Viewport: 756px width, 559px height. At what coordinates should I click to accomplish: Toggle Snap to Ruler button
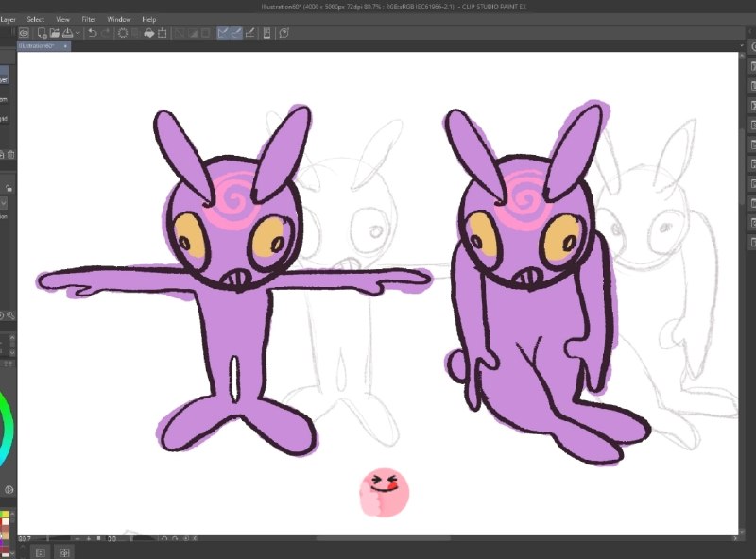(223, 33)
